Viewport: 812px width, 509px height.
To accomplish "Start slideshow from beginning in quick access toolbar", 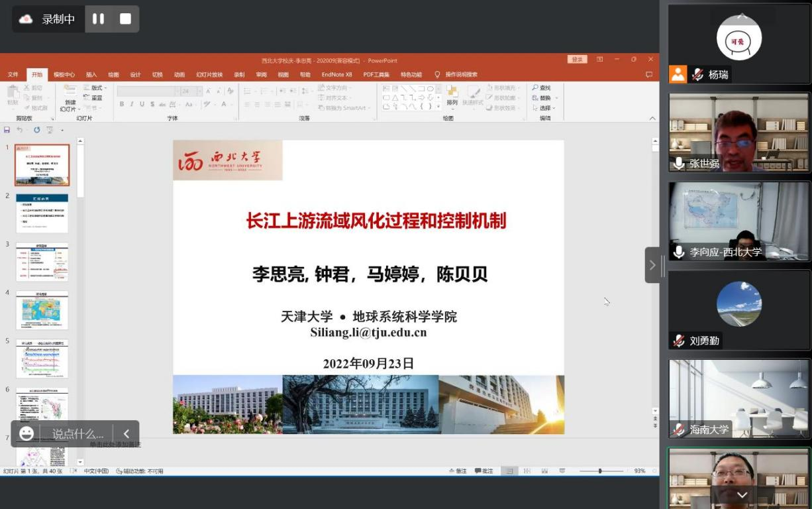I will pyautogui.click(x=50, y=130).
